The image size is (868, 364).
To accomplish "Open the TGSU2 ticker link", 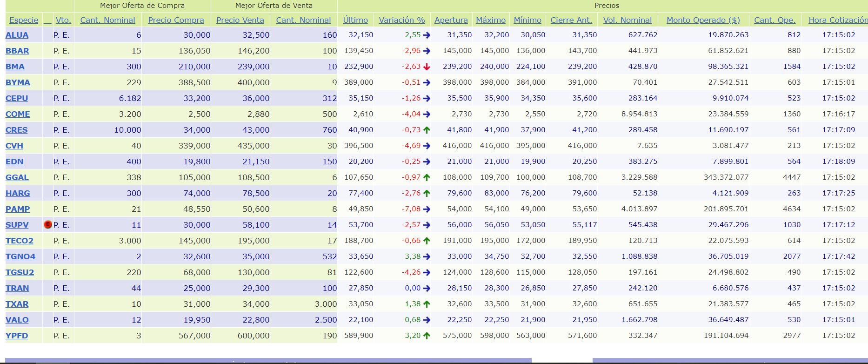I will 20,272.
